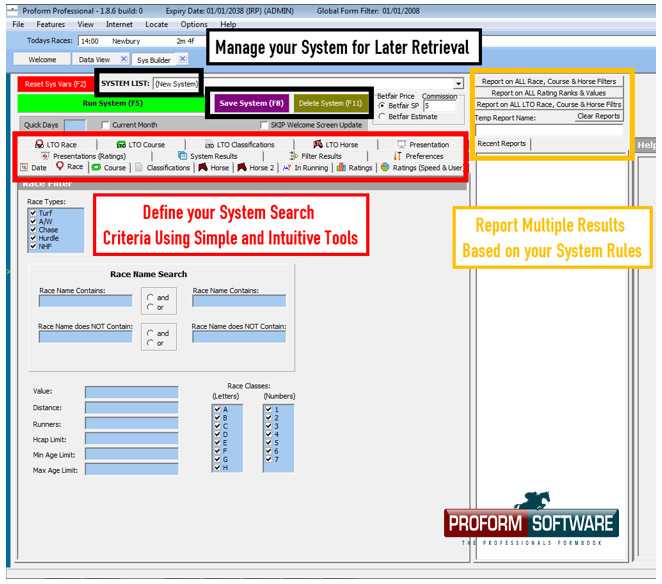Click the LTO Classifications tab icon
This screenshot has height=584, width=662.
209,145
